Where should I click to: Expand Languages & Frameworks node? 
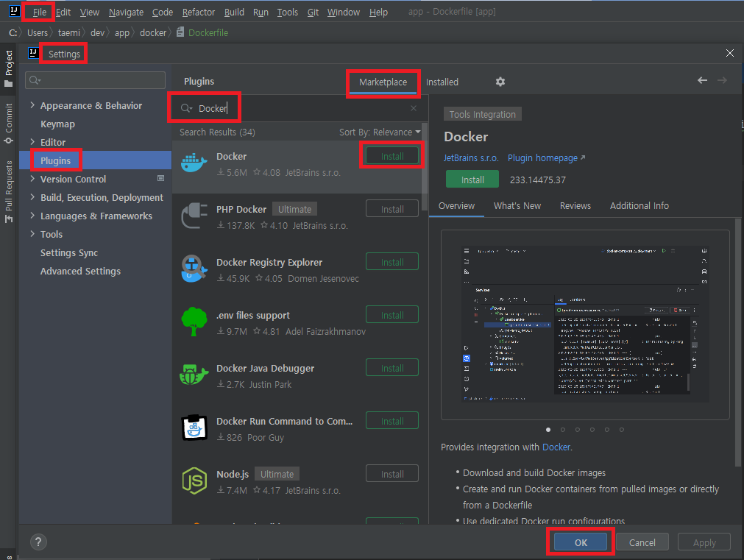(32, 216)
